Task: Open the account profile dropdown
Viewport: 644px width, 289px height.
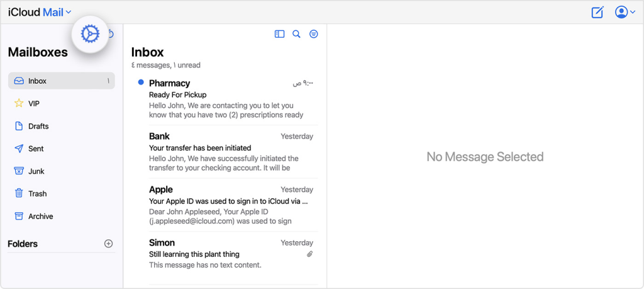Action: [x=625, y=13]
